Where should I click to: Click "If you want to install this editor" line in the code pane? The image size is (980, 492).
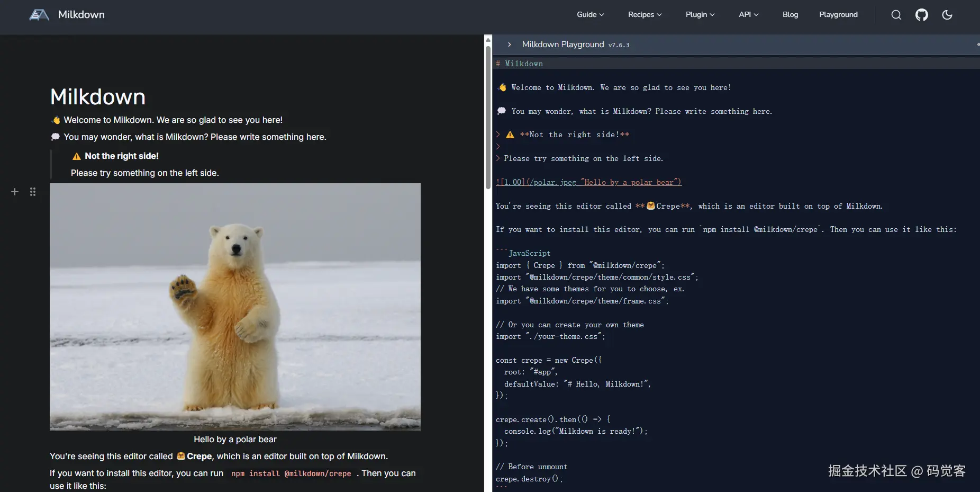(x=726, y=229)
